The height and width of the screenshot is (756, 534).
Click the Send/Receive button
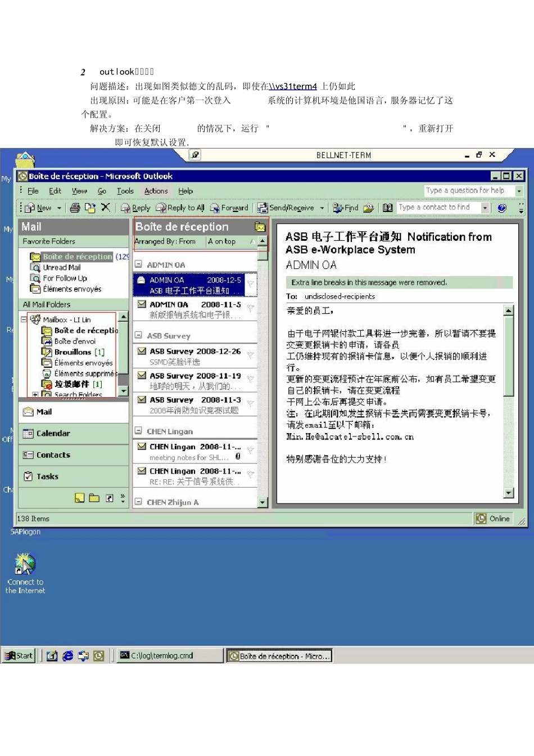[x=286, y=208]
